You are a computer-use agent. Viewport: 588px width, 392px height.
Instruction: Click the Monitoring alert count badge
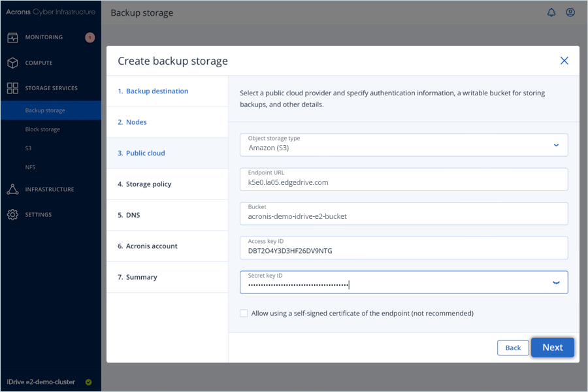90,37
